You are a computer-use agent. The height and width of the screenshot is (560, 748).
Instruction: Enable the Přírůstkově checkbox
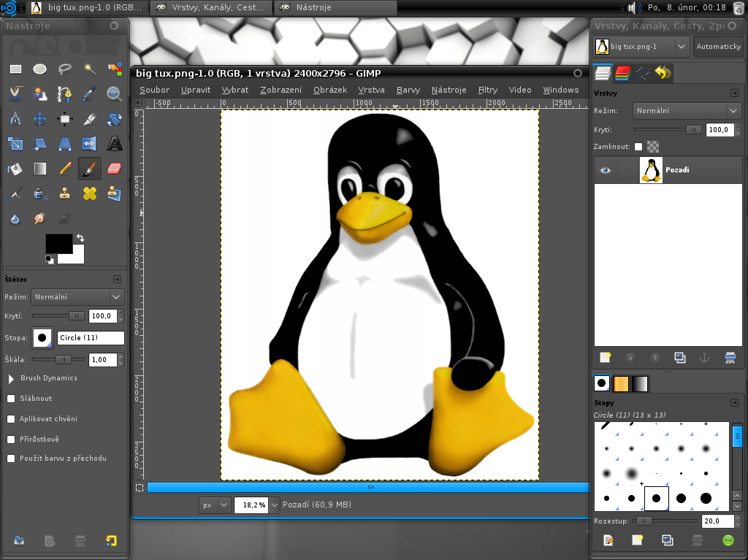pyautogui.click(x=11, y=440)
